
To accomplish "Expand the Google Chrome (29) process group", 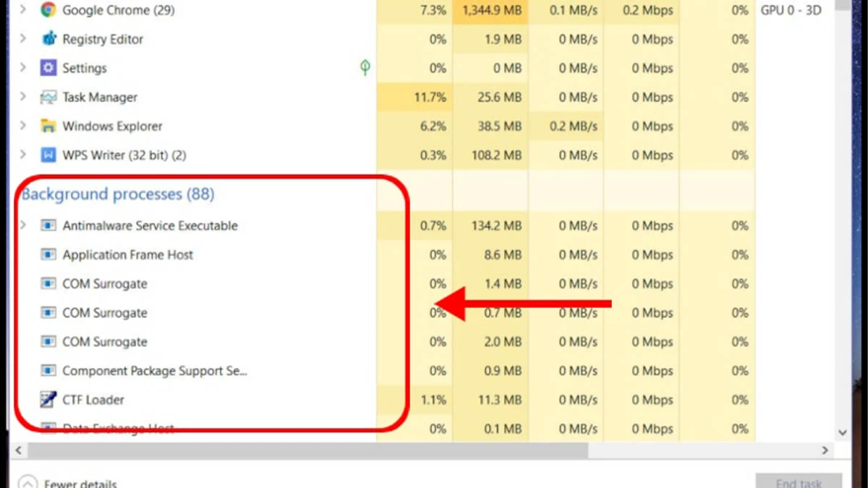I will click(x=22, y=10).
